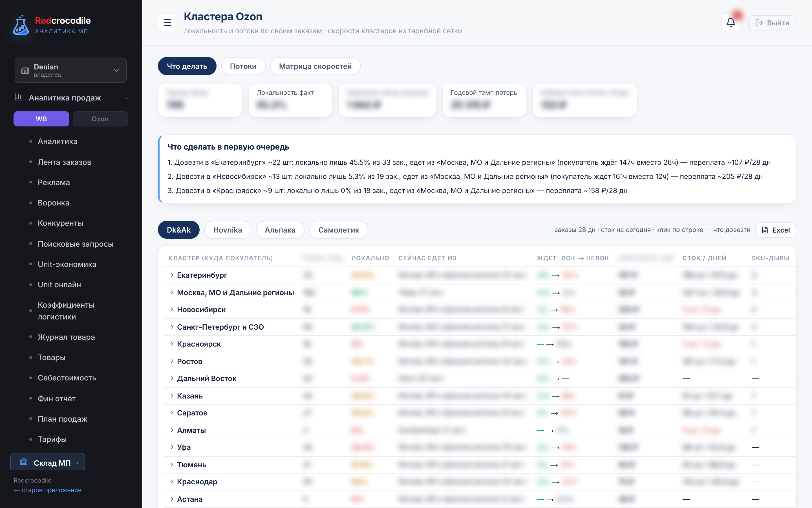
Task: Click the bar chart icon next to Аналитика продаж
Action: pyautogui.click(x=18, y=97)
